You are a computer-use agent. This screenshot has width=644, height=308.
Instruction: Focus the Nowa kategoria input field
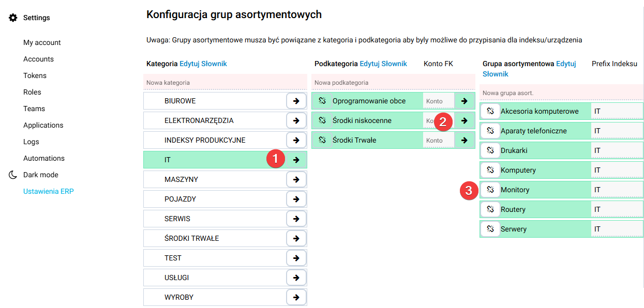pos(225,83)
